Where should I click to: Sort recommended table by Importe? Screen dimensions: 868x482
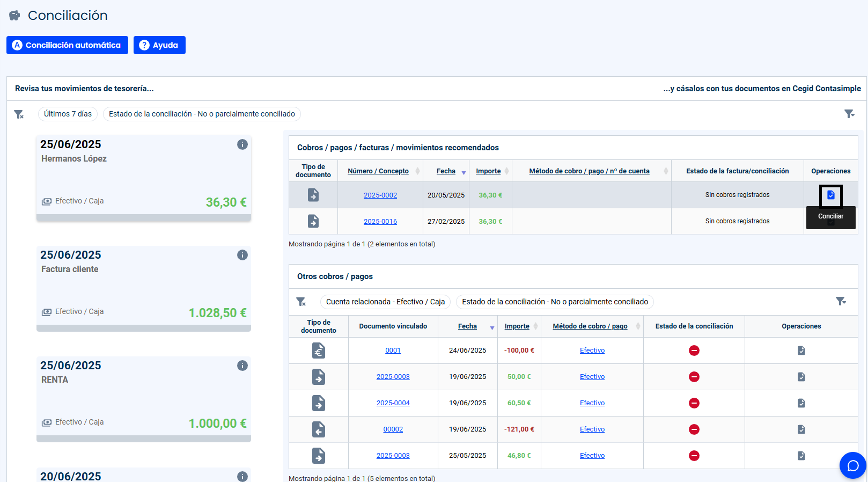(488, 171)
